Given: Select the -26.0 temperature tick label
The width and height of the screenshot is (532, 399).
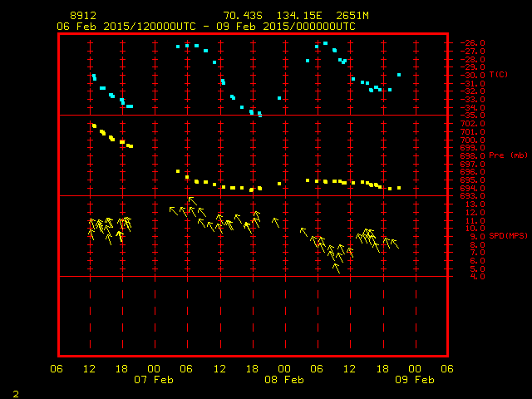Looking at the screenshot, I should pos(473,43).
